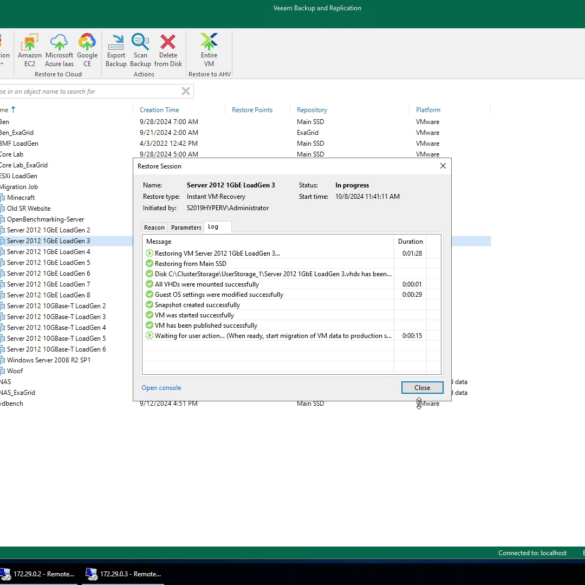Select Server 2012 10GBase-T LoadGen 4
Viewport: 585px width, 585px height.
(x=56, y=328)
